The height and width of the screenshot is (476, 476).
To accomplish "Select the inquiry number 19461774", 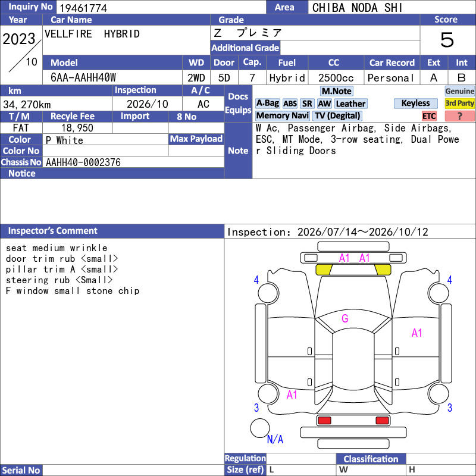I will pyautogui.click(x=83, y=8).
